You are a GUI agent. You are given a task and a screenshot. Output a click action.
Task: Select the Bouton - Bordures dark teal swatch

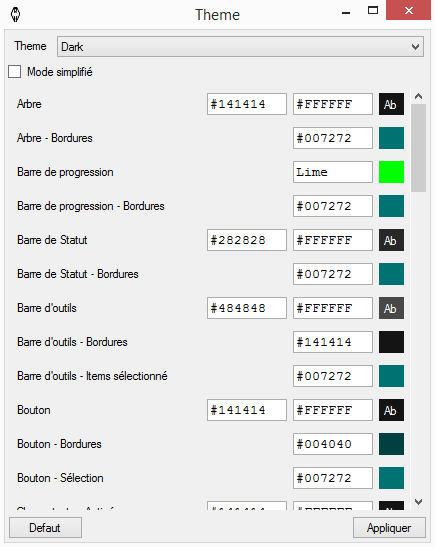[391, 444]
